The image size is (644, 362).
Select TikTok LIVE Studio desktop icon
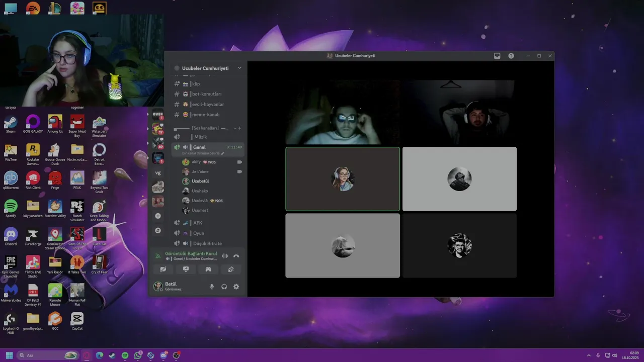[33, 267]
